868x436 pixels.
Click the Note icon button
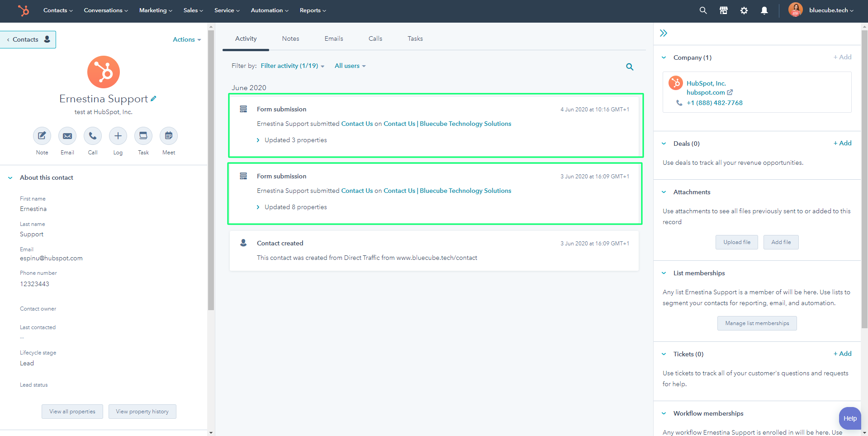[42, 136]
